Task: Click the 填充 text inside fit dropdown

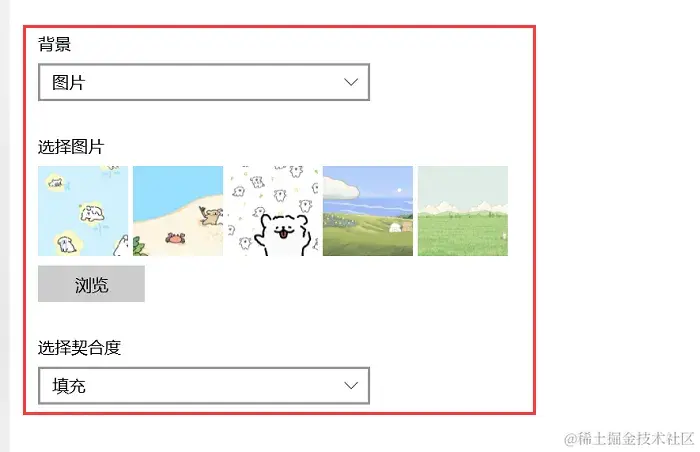Action: coord(68,386)
